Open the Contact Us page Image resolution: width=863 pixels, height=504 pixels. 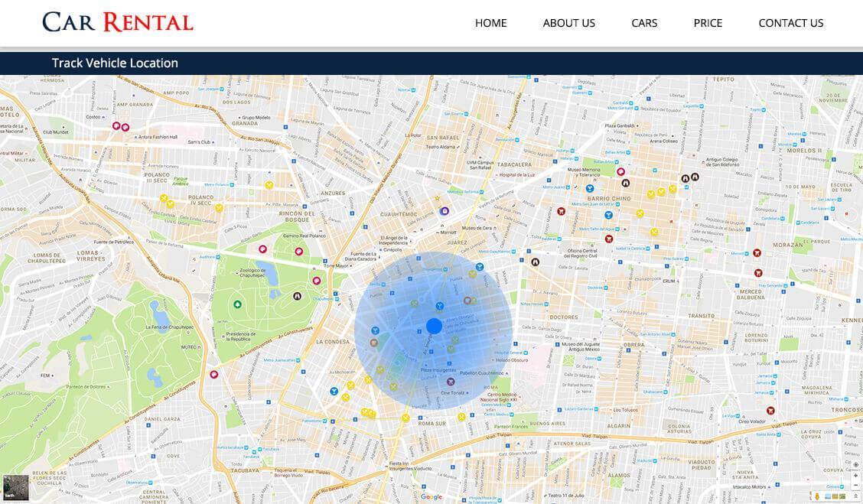[x=790, y=23]
